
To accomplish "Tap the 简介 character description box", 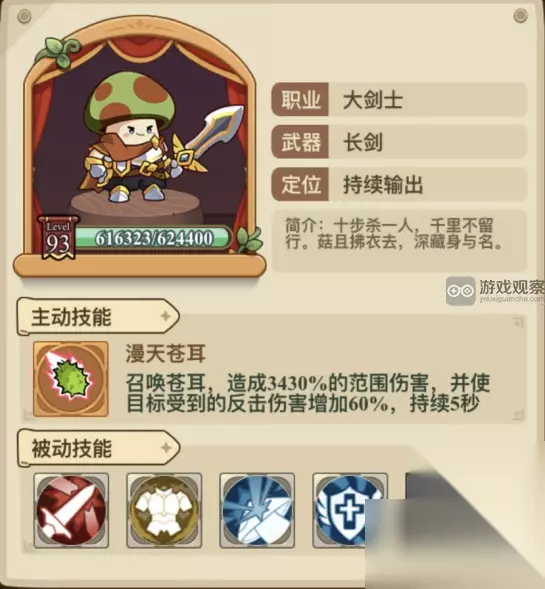I will coord(400,240).
